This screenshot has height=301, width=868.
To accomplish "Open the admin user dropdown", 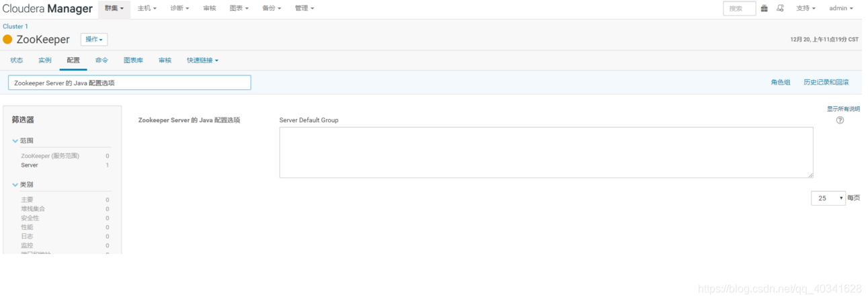I will [841, 8].
